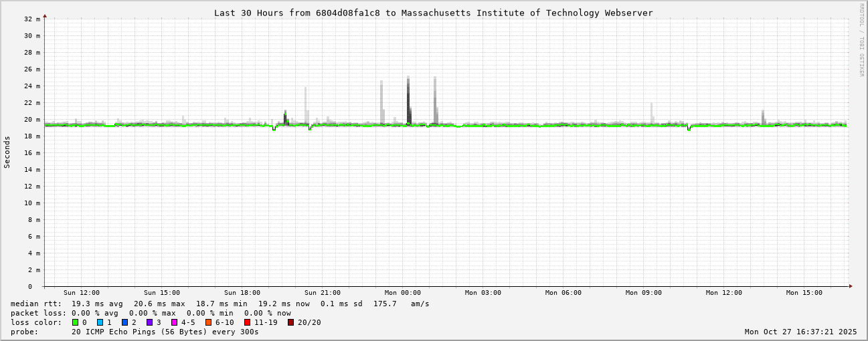Click the Mon Oct 27 16:37:21 timestamp
Screen dimensions: 868x341
(800, 332)
